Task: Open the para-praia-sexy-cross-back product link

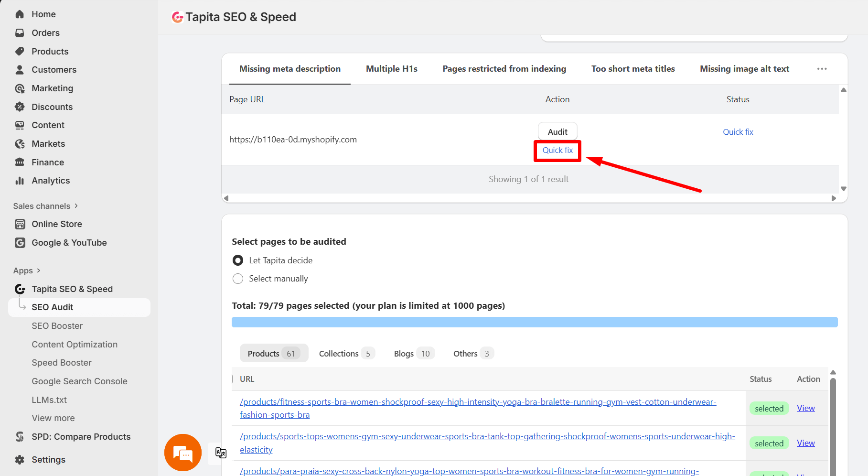Action: (469, 471)
